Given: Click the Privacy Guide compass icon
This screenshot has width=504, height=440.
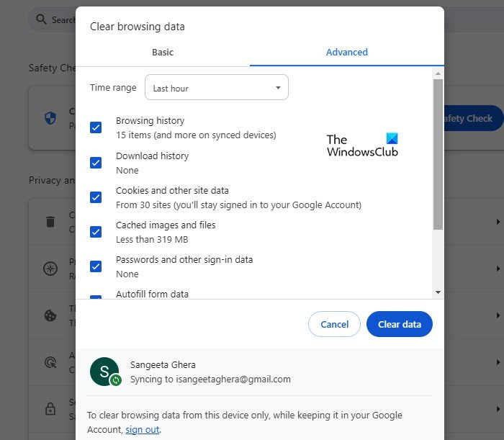Looking at the screenshot, I should tap(50, 269).
